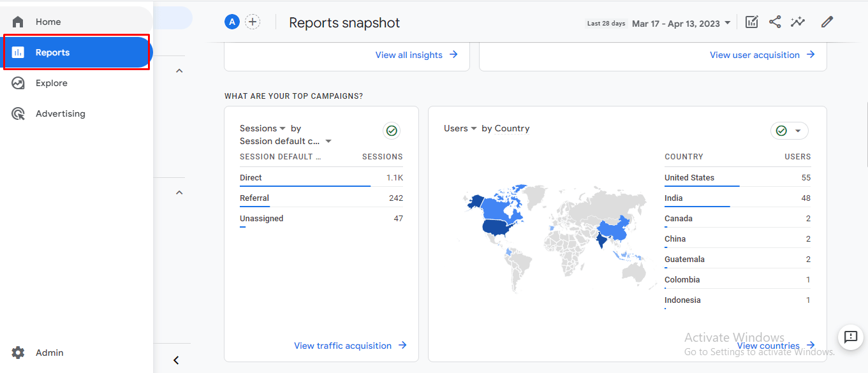Select the Canada country row
Screen dimensions: 868x373
click(x=738, y=219)
